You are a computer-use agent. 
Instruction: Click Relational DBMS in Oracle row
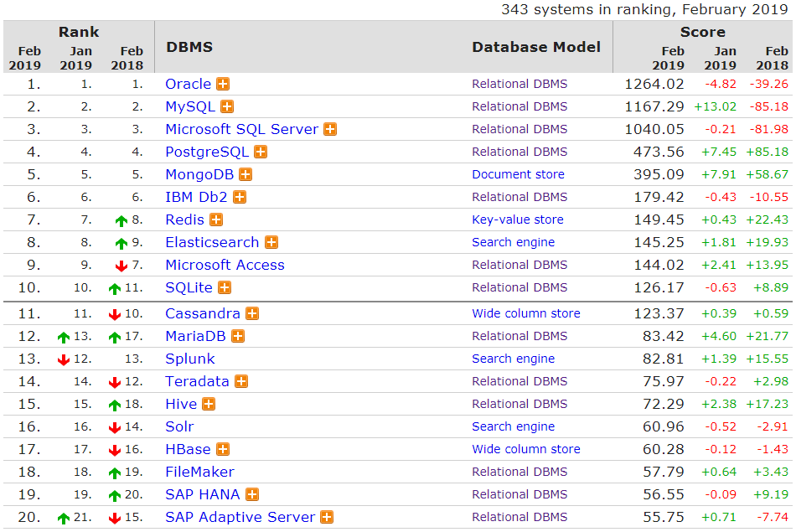519,84
